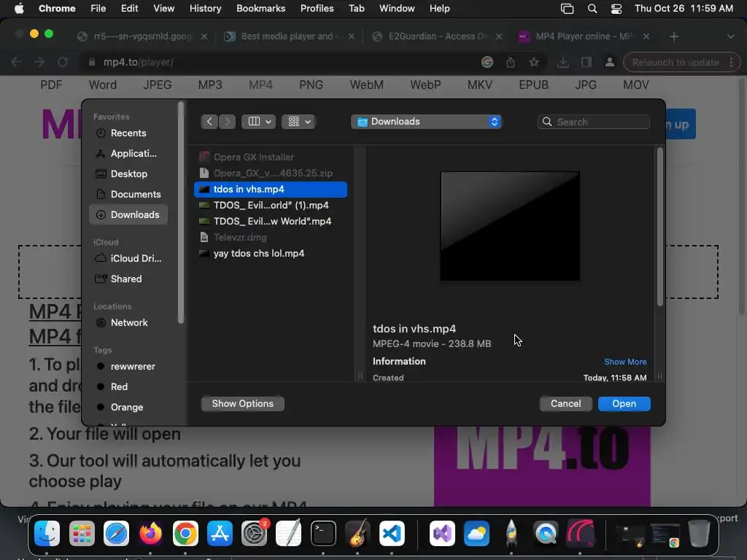This screenshot has width=747, height=560.
Task: Open the Apple menu
Action: (19, 9)
